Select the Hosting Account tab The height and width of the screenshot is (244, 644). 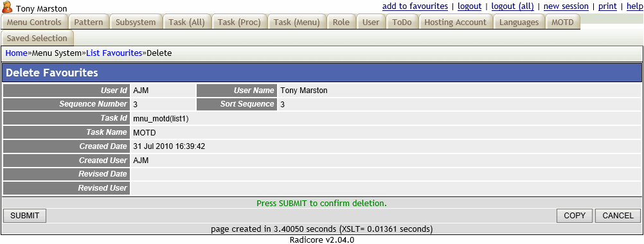pos(456,22)
